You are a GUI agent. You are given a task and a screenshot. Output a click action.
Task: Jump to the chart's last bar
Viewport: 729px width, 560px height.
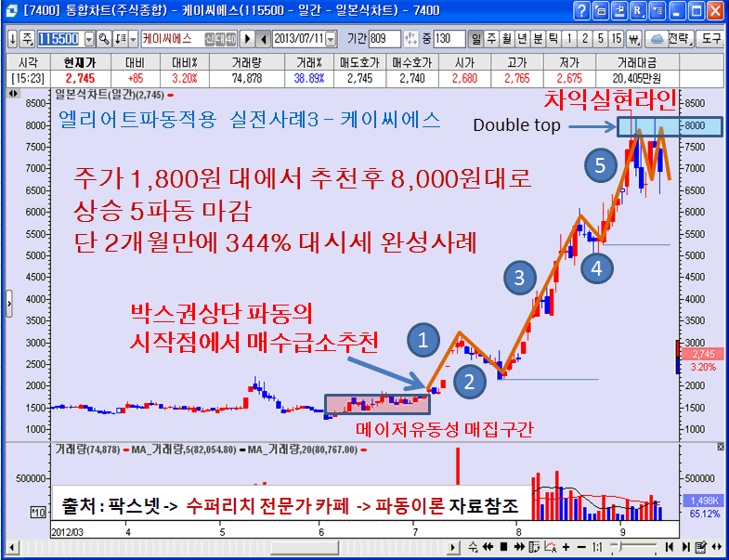tap(685, 546)
